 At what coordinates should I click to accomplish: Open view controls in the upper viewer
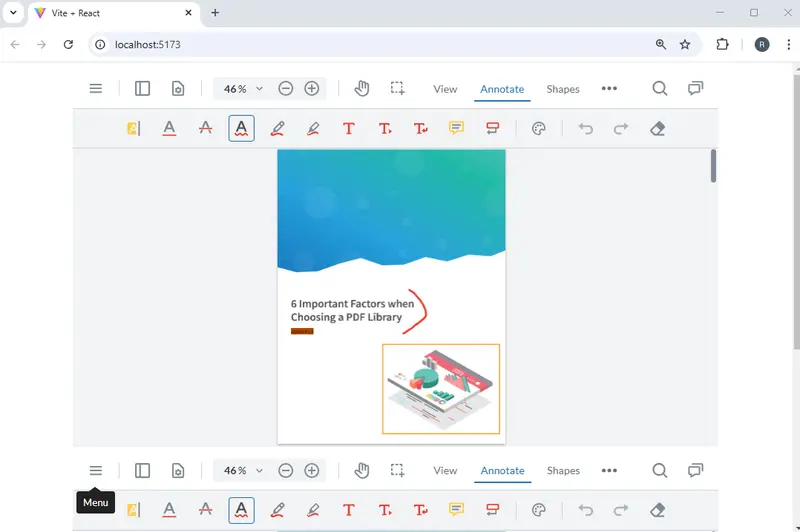click(178, 89)
